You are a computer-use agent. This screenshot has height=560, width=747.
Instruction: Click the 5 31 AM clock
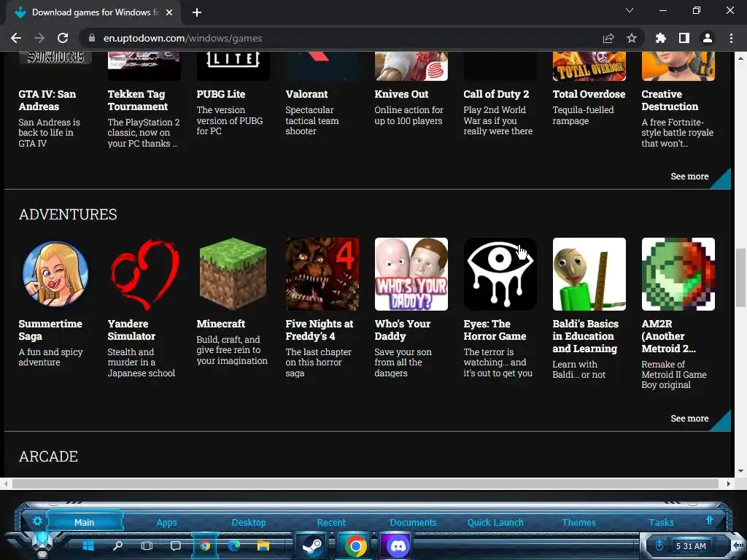691,546
